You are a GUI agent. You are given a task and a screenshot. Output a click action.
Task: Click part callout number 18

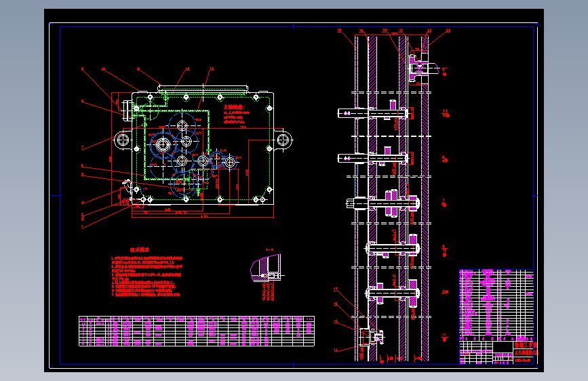point(339,31)
